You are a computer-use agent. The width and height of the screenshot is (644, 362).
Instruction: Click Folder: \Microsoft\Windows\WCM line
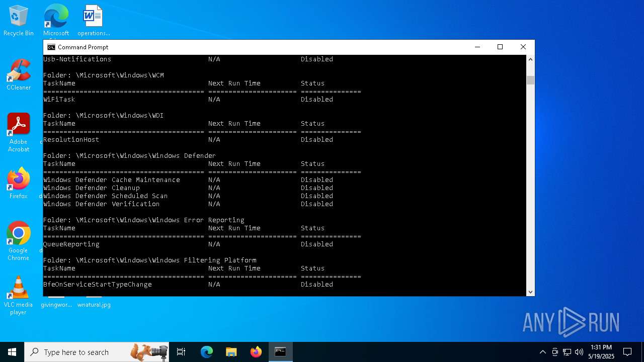pos(103,75)
